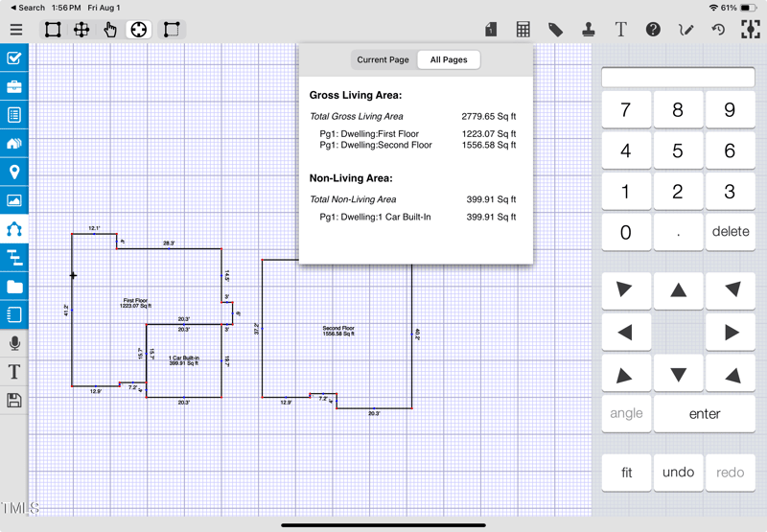This screenshot has width=767, height=532.
Task: Open the help question mark icon
Action: (x=653, y=30)
